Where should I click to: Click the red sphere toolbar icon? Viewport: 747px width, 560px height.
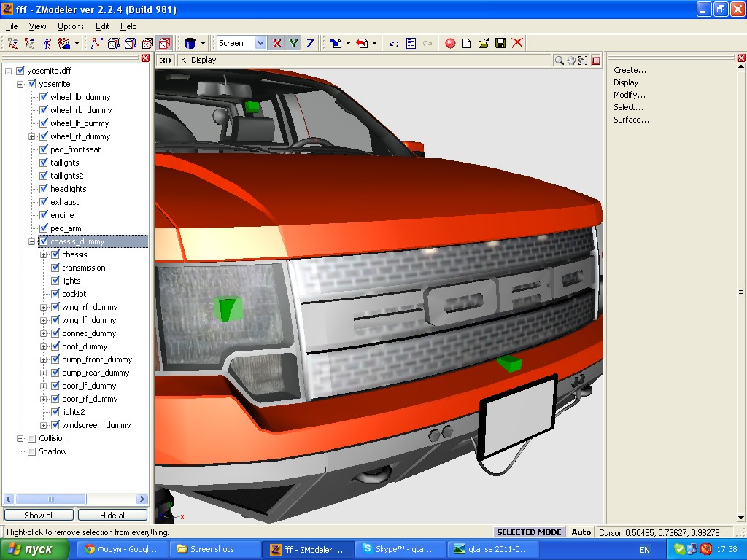(x=450, y=43)
